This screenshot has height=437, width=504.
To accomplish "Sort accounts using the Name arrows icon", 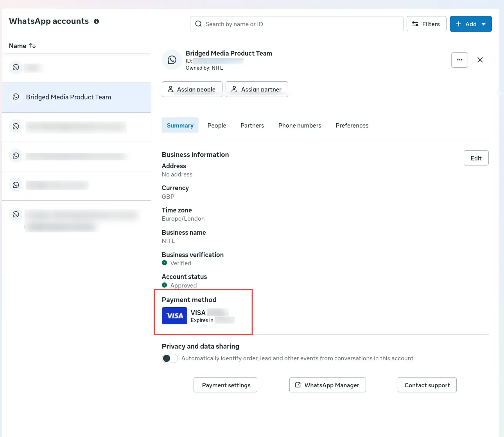I will click(x=32, y=46).
